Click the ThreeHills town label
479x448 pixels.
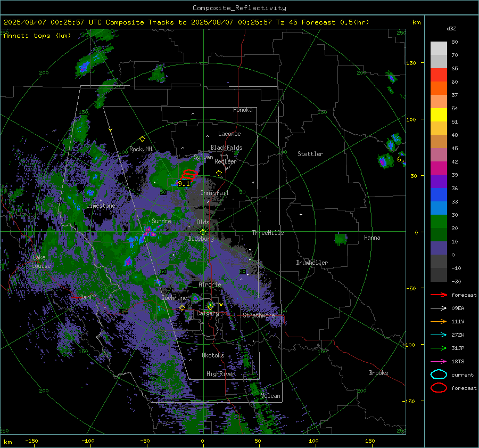(268, 233)
